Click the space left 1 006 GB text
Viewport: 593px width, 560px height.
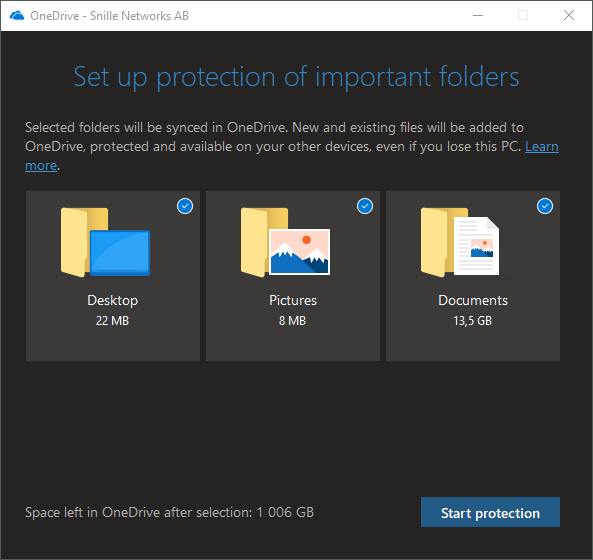click(169, 512)
